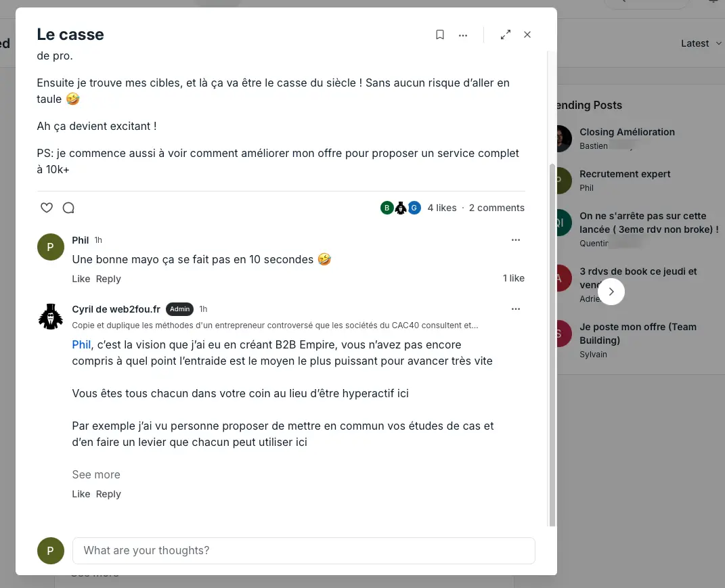
Task: Like the post with heart icon
Action: tap(47, 208)
